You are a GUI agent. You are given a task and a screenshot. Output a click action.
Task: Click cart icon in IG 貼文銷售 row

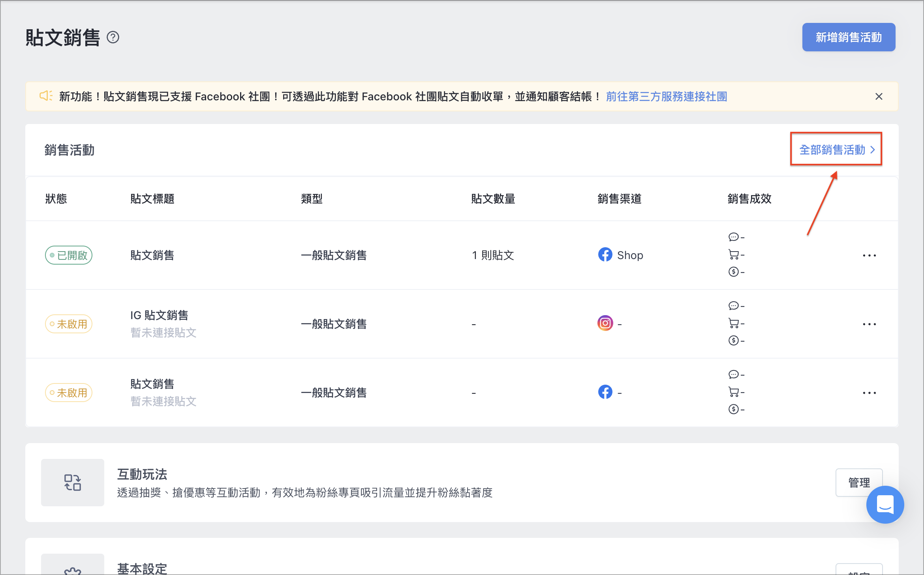click(x=733, y=323)
